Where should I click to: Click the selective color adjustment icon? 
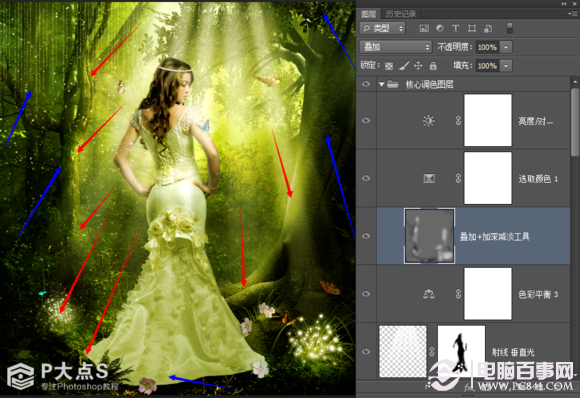click(429, 179)
